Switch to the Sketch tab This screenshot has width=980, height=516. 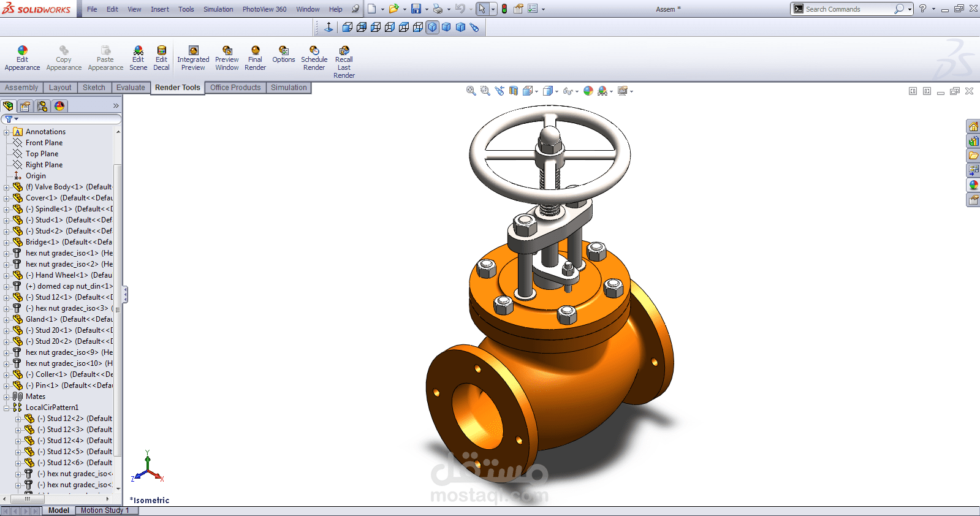point(94,88)
